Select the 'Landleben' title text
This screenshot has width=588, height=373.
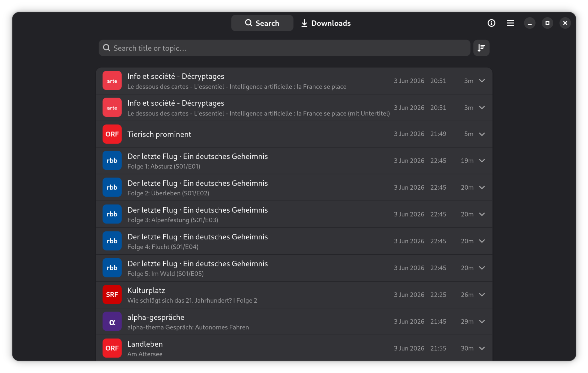point(145,344)
